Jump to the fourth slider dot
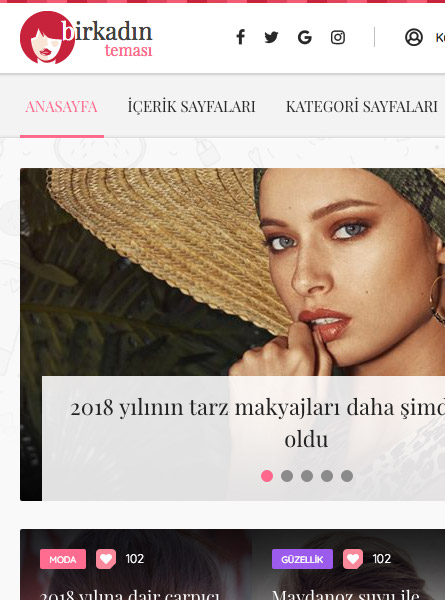 (x=327, y=476)
